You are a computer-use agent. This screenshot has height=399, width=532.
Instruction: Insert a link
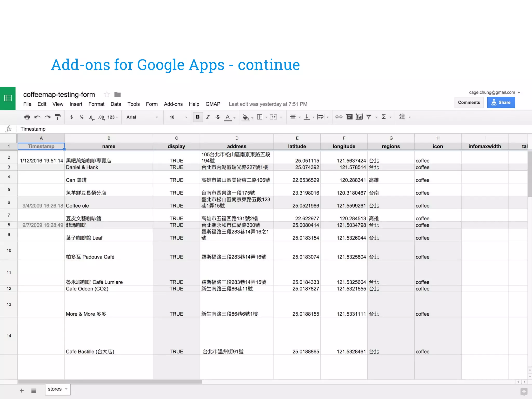pyautogui.click(x=339, y=117)
